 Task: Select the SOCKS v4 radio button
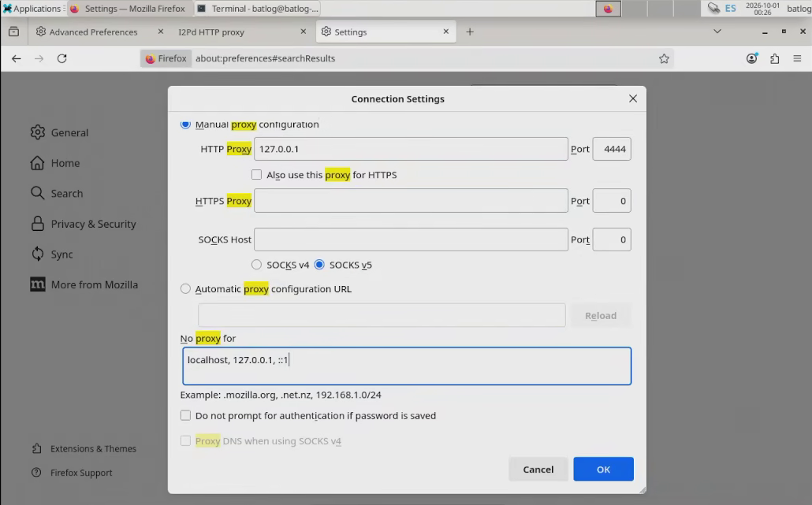[256, 265]
